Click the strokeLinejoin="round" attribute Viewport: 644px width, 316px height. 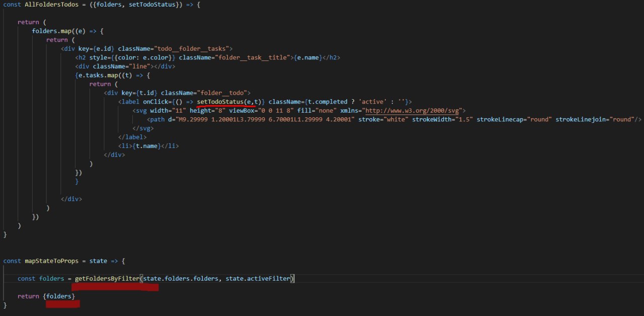pos(595,120)
